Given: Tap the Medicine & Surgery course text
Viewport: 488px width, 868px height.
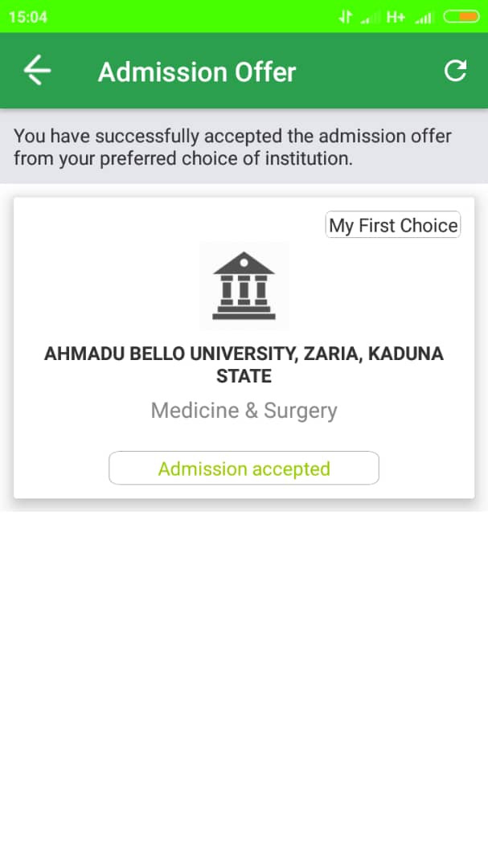Looking at the screenshot, I should tap(244, 411).
